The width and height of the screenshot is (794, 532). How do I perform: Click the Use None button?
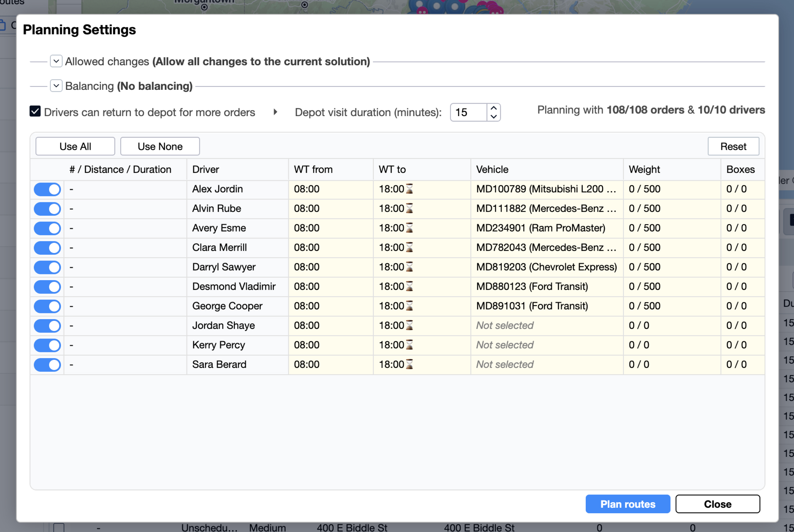click(160, 146)
